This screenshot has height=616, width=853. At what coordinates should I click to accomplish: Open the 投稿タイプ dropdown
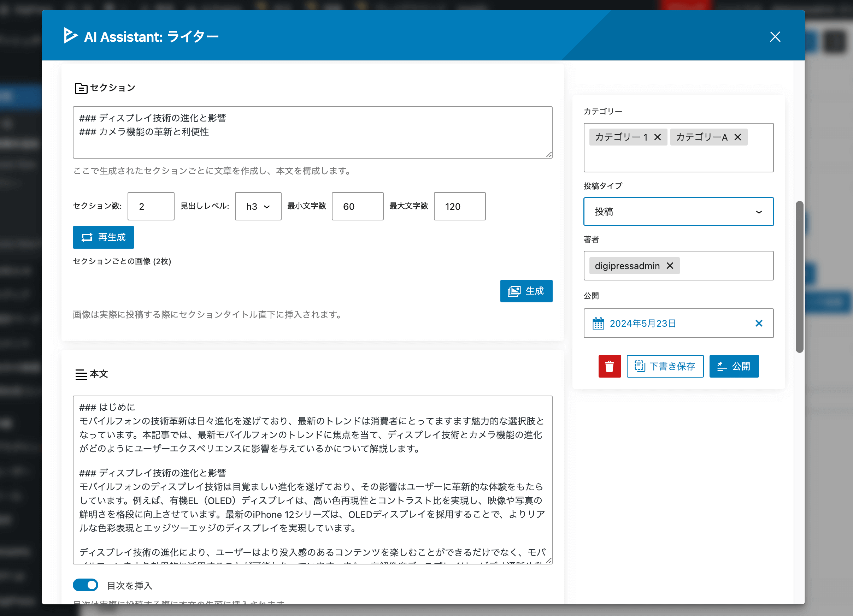point(678,212)
